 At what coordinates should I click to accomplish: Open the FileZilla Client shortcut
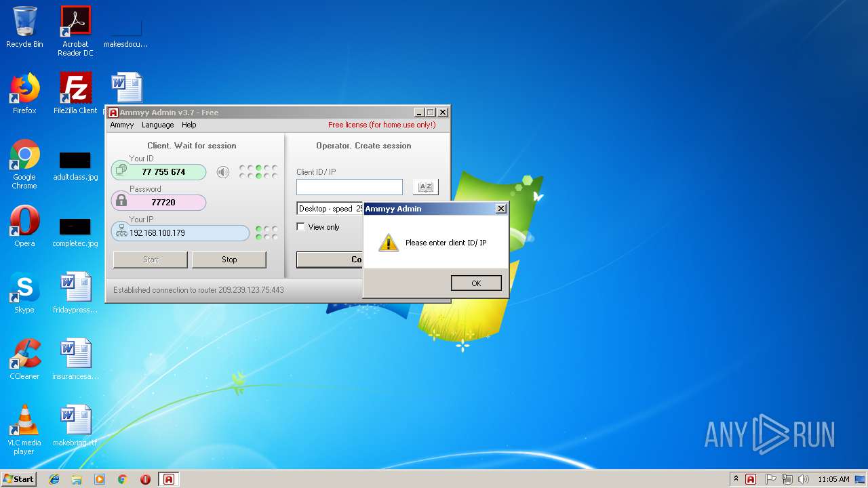coord(75,94)
